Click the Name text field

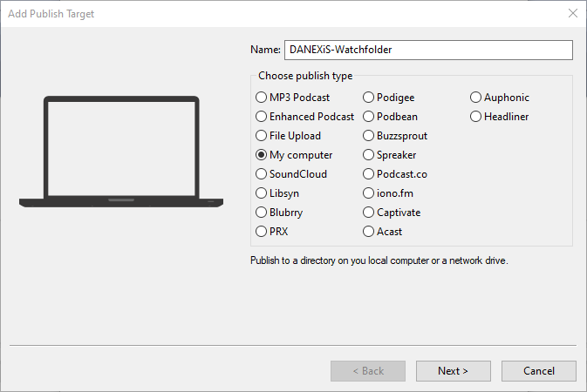coord(428,50)
